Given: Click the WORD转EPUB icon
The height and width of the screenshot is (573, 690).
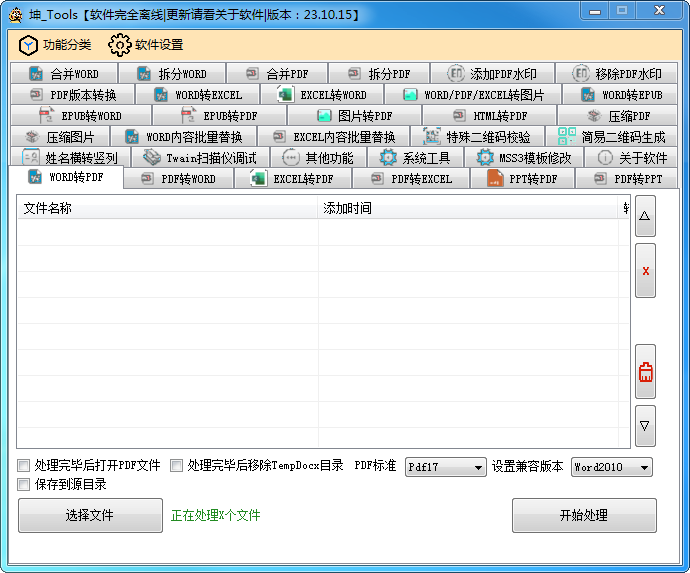Looking at the screenshot, I should [x=588, y=95].
